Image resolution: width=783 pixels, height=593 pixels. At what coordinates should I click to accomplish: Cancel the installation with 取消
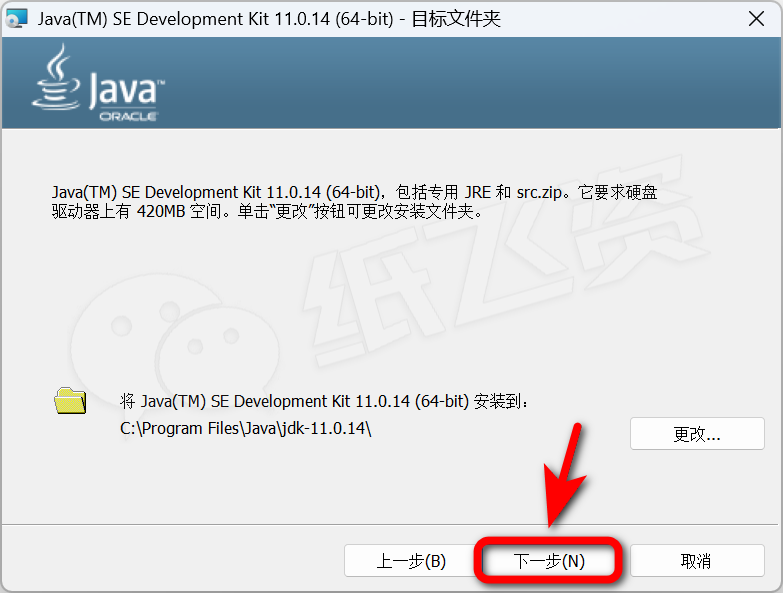point(696,561)
